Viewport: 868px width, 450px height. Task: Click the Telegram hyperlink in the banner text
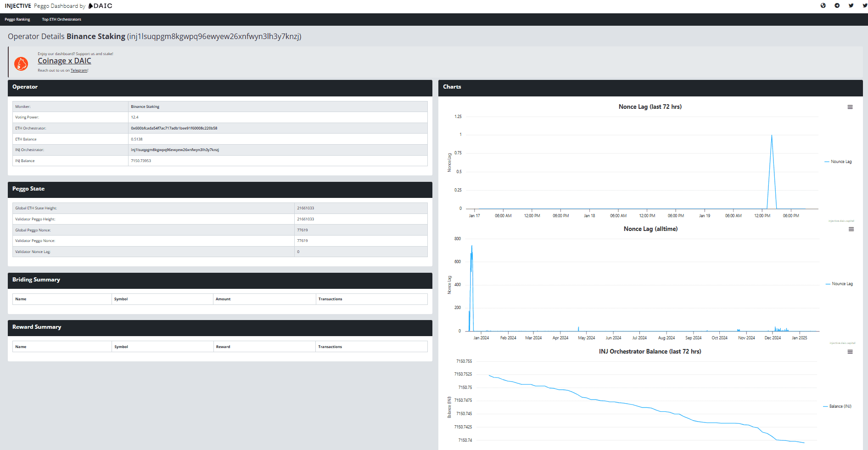tap(78, 70)
